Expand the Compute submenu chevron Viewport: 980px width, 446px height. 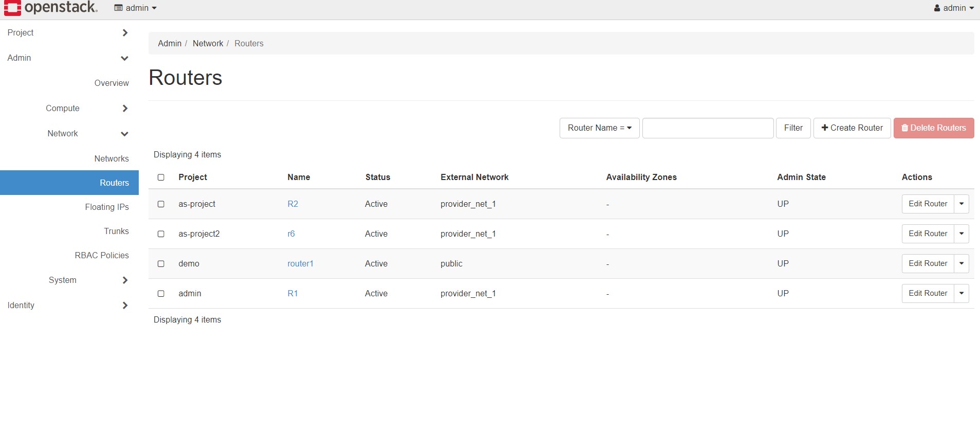[x=125, y=109]
